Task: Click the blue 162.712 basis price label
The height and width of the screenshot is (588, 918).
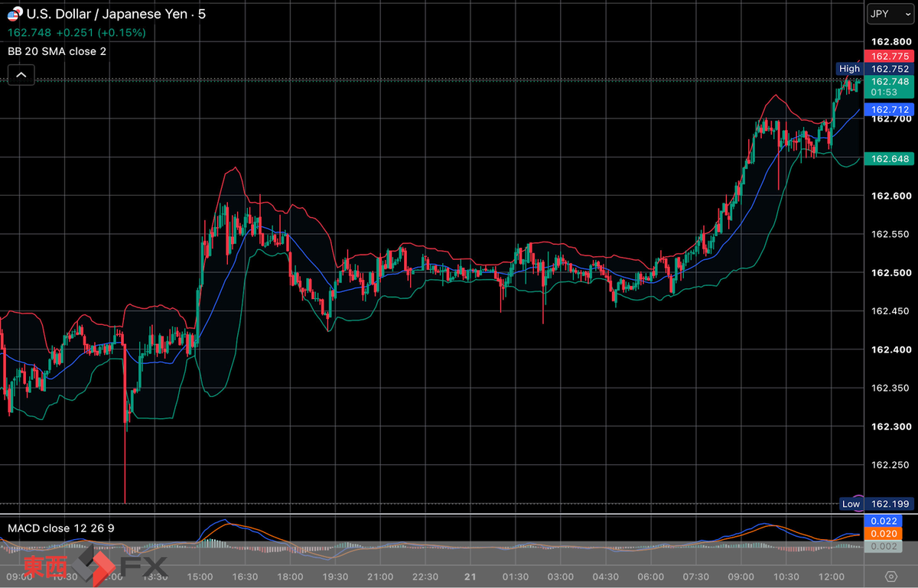Action: [889, 110]
